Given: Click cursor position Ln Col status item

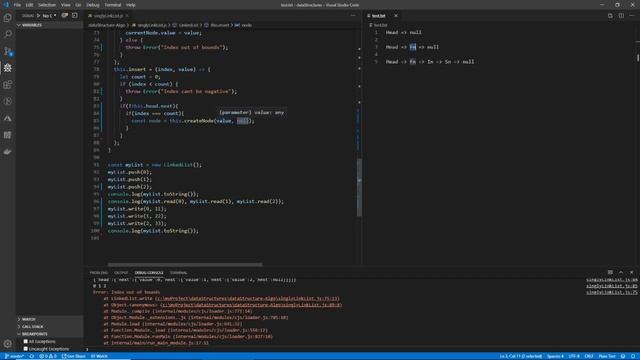Looking at the screenshot, I should (521, 356).
